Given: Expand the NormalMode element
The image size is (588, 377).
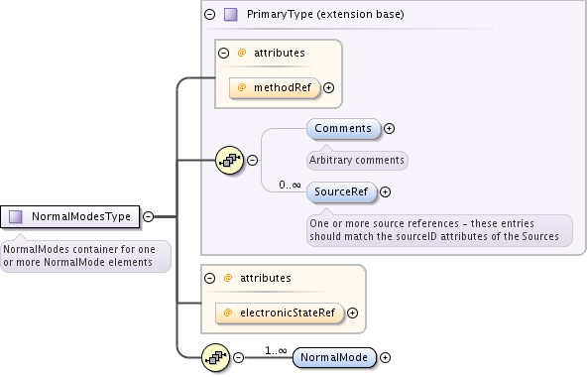Looking at the screenshot, I should pyautogui.click(x=385, y=357).
